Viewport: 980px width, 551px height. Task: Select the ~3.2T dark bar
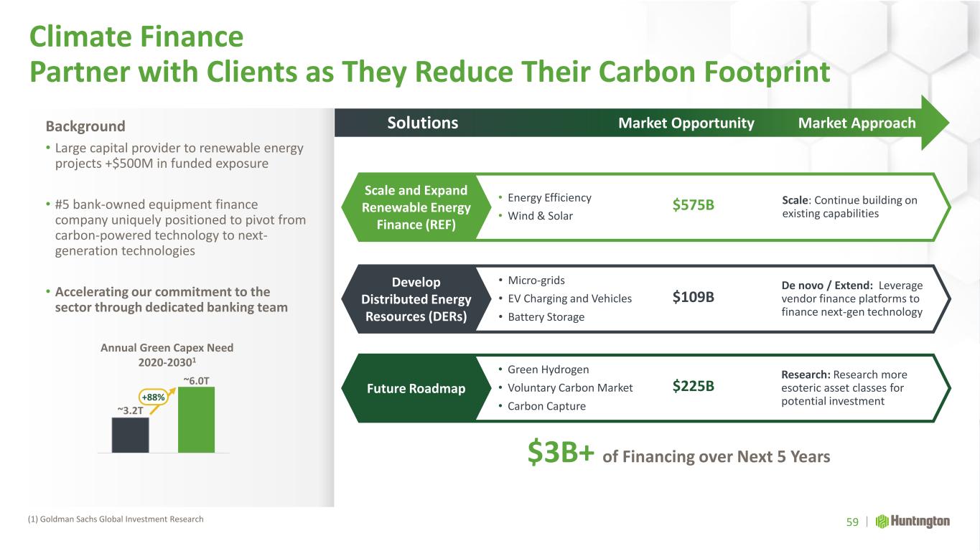pos(130,435)
